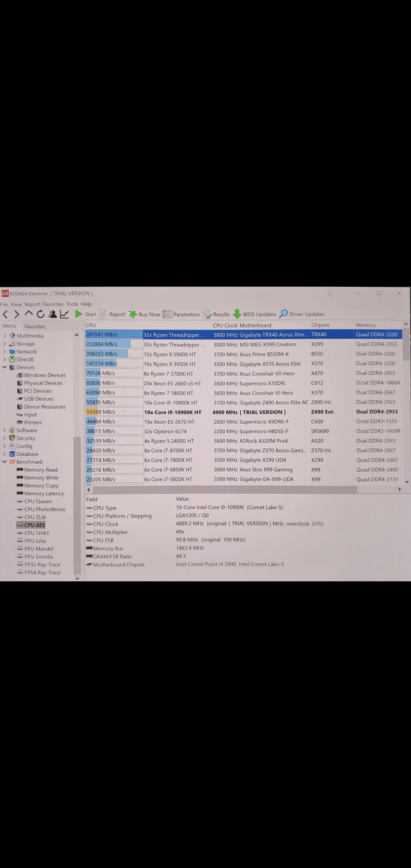Screen dimensions: 411x868
Task: Click the AIDA64 title bar logo
Action: [5, 294]
